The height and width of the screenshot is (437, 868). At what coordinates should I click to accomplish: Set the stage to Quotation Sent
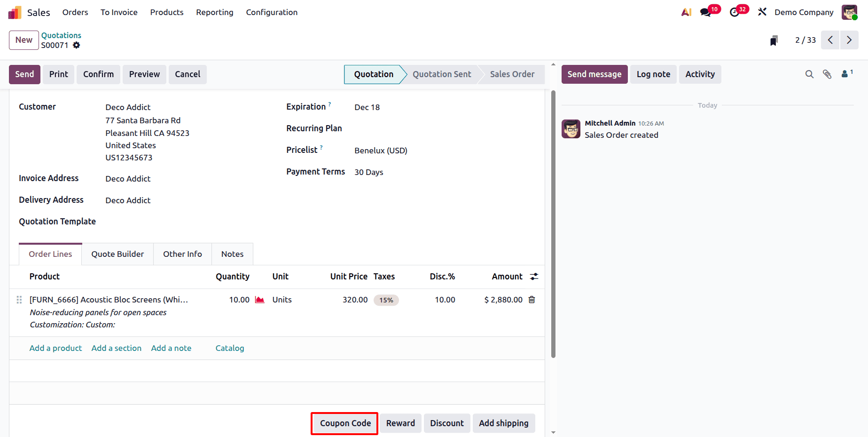coord(441,74)
